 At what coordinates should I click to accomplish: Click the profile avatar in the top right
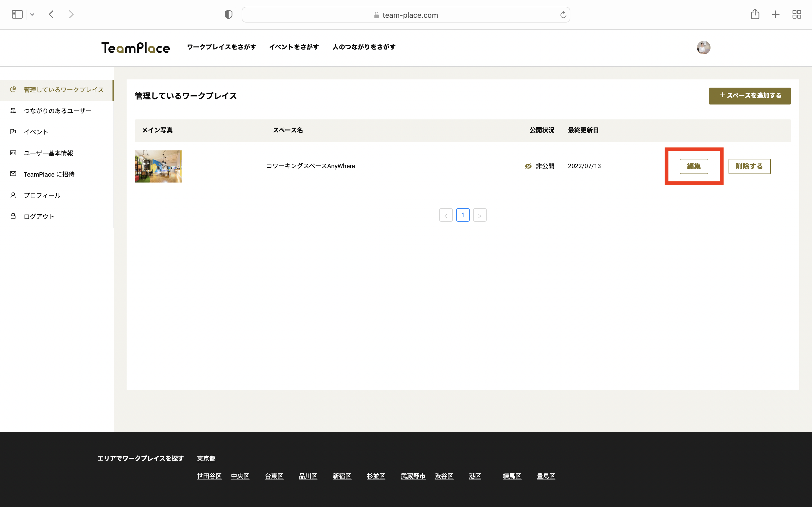(703, 48)
